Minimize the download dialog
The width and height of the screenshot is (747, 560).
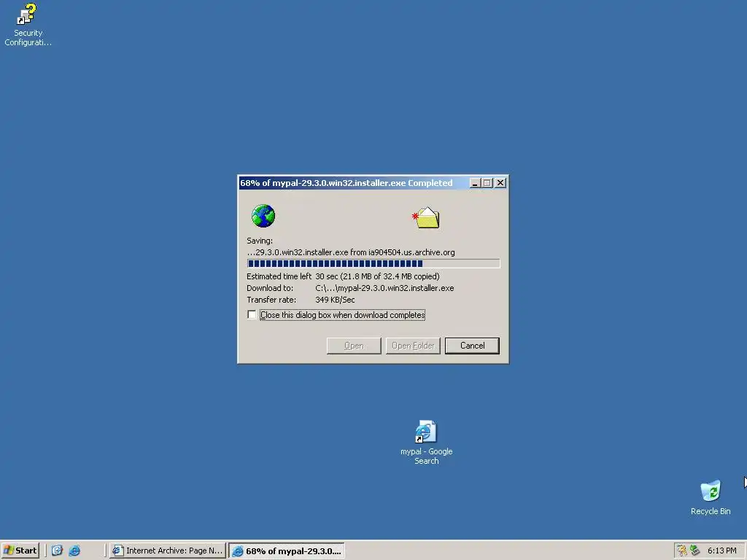pyautogui.click(x=474, y=183)
